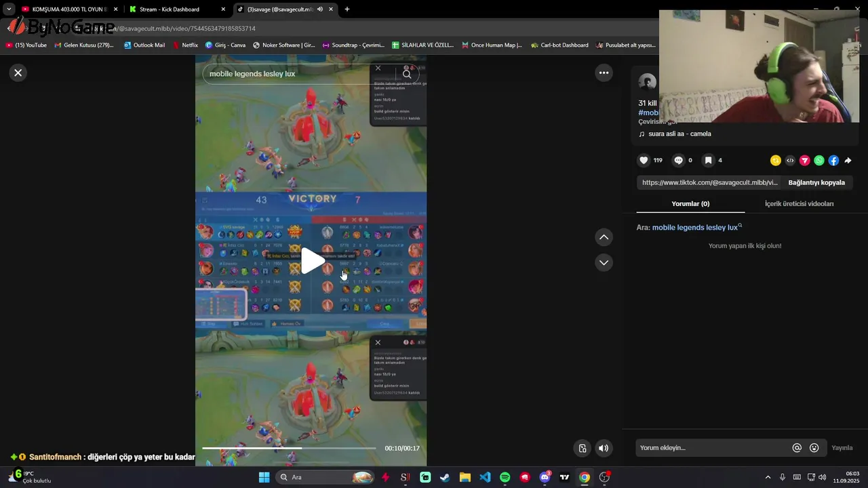Open the tab search dropdown arrow
The width and height of the screenshot is (868, 488).
(x=9, y=9)
